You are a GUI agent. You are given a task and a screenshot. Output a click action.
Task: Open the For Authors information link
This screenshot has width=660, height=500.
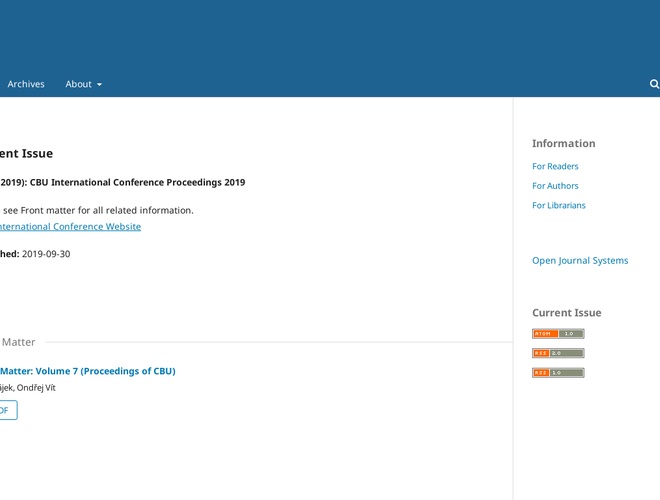(555, 186)
